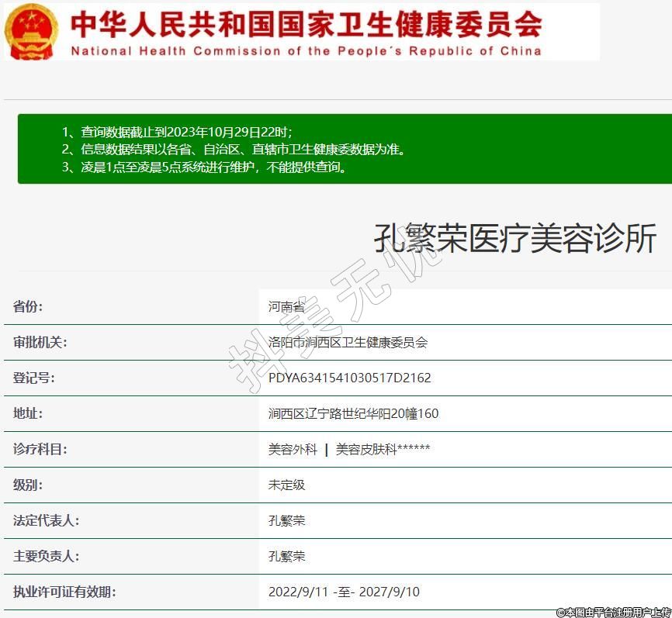
Task: Click the license validity period dates
Action: coord(344,592)
